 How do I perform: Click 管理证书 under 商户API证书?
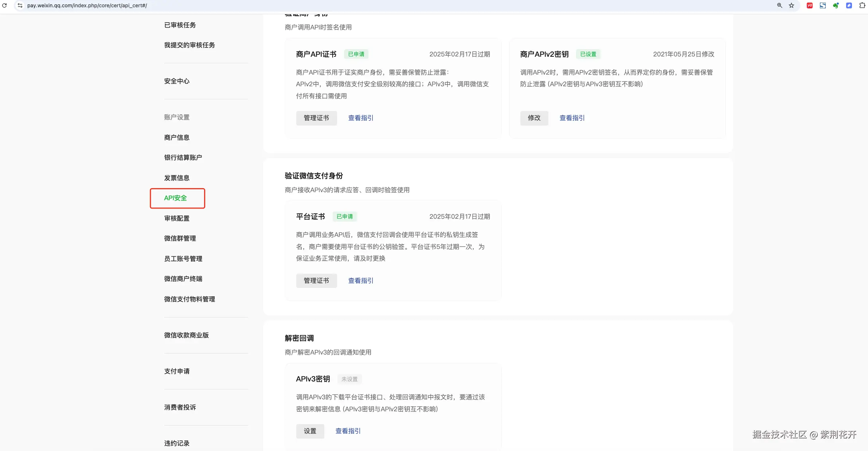coord(316,118)
